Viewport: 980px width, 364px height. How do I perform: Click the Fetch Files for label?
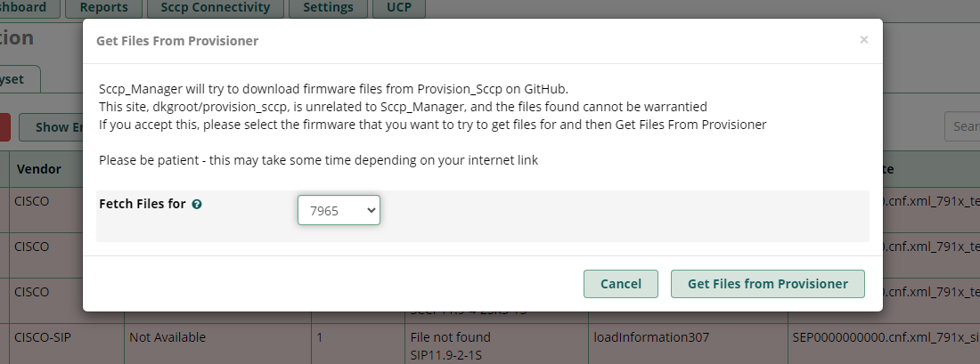[x=143, y=204]
